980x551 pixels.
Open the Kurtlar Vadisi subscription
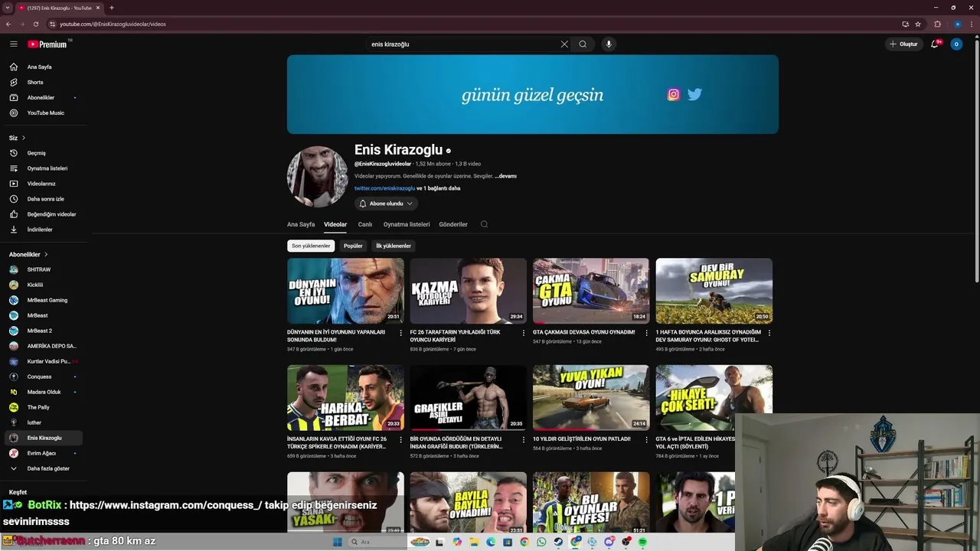pyautogui.click(x=43, y=361)
